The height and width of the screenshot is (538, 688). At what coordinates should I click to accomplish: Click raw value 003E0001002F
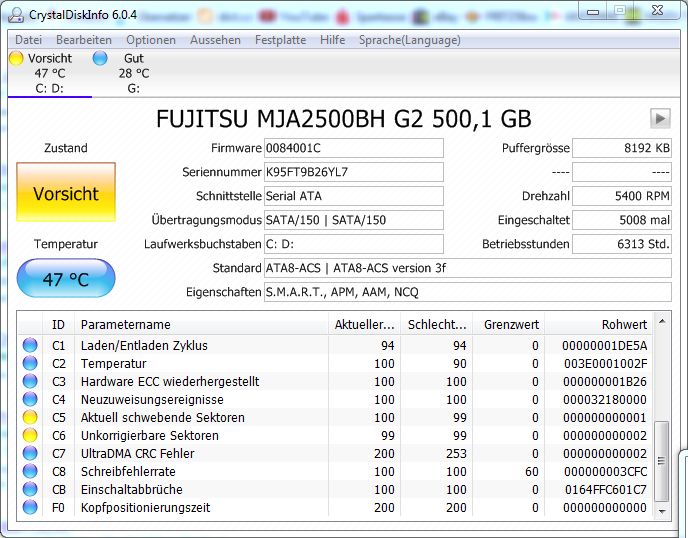click(605, 363)
